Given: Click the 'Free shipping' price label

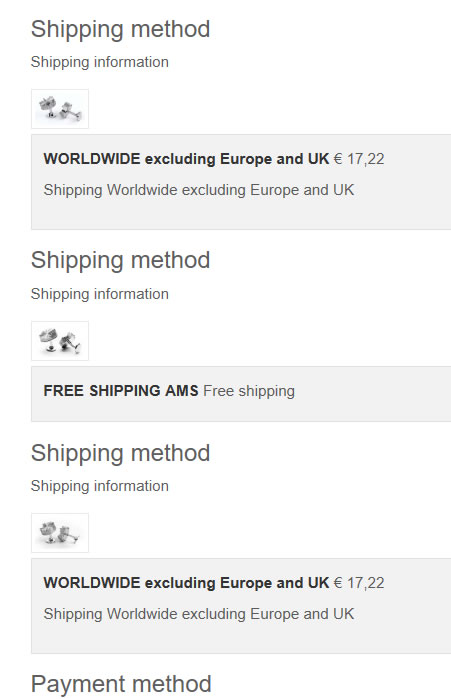Looking at the screenshot, I should click(249, 391).
